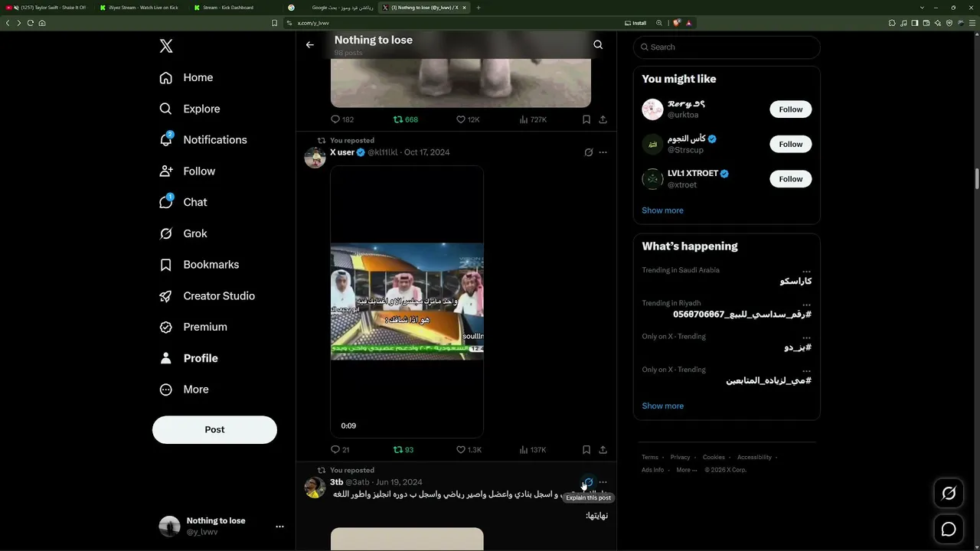Reply to the X user post with 21 replies
The height and width of the screenshot is (551, 980).
pos(340,450)
